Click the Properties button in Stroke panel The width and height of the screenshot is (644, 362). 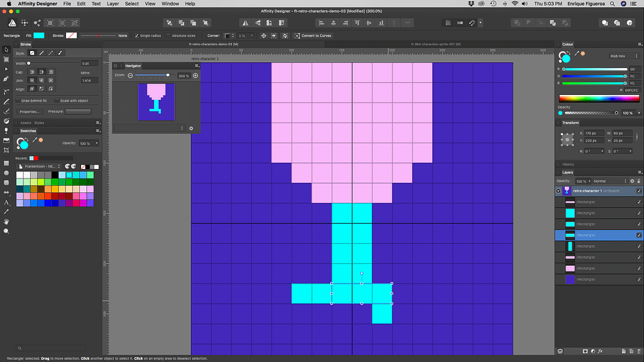(x=30, y=112)
